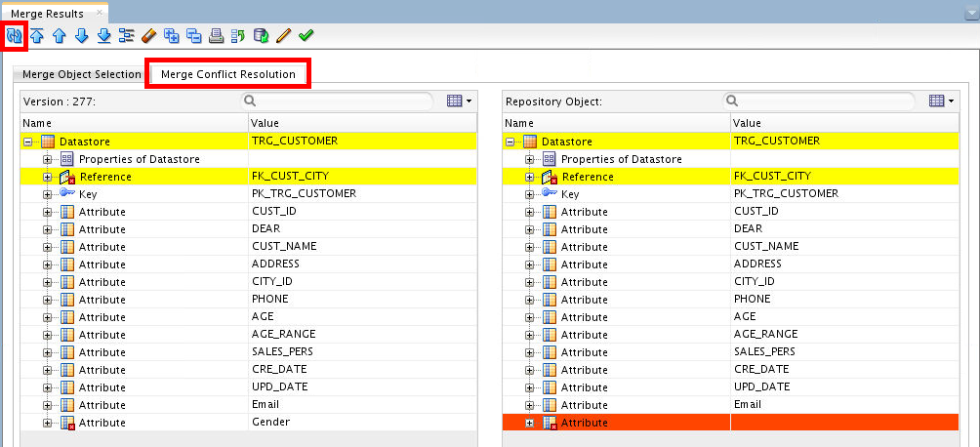The image size is (980, 447).
Task: Click the list with green arrow toolbar icon
Action: pyautogui.click(x=238, y=36)
